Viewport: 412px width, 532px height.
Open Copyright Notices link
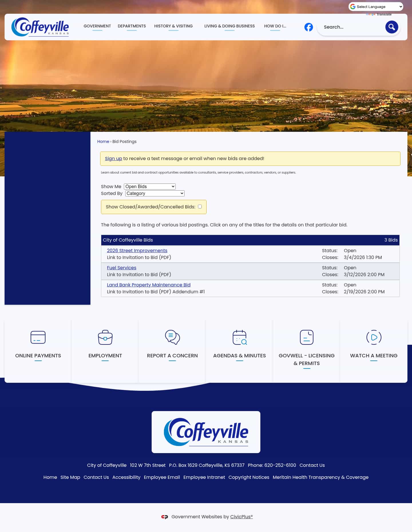tap(249, 477)
